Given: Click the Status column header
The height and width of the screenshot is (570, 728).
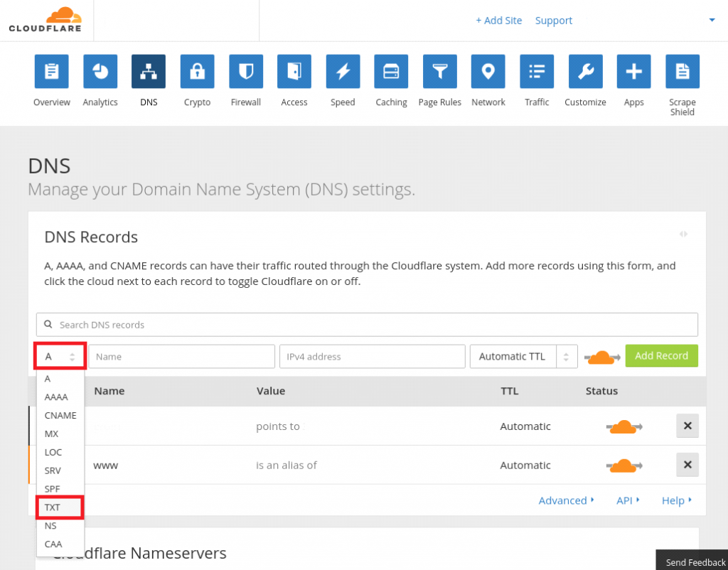Looking at the screenshot, I should pos(601,391).
